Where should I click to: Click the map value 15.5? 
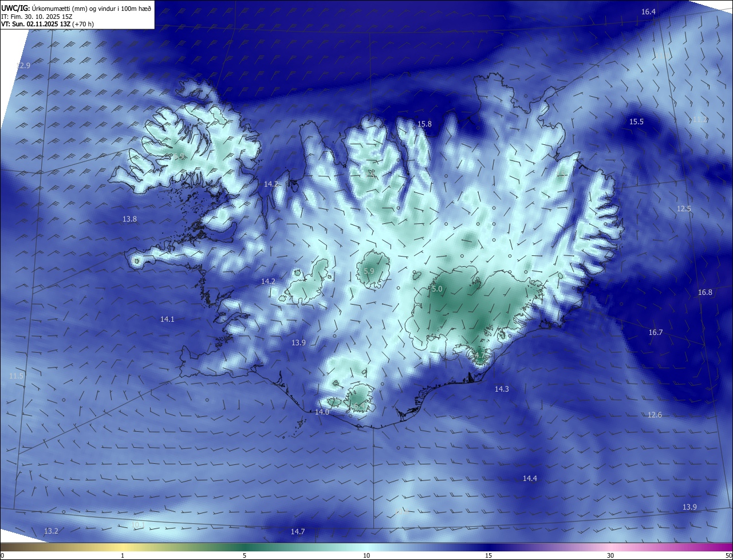coord(636,122)
